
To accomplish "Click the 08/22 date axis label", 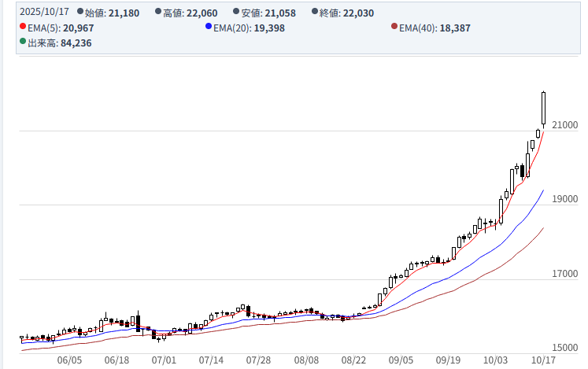I will click(x=353, y=360).
